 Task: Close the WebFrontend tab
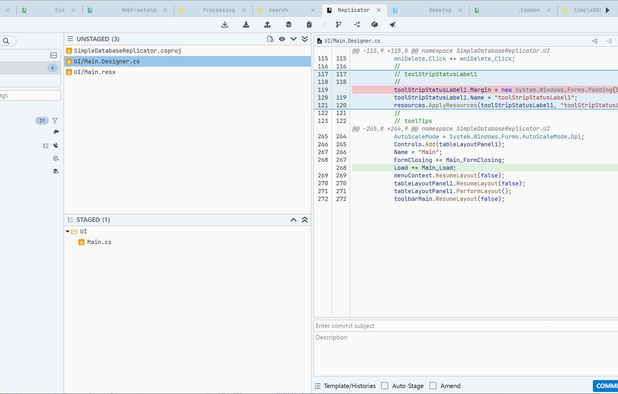click(x=165, y=10)
